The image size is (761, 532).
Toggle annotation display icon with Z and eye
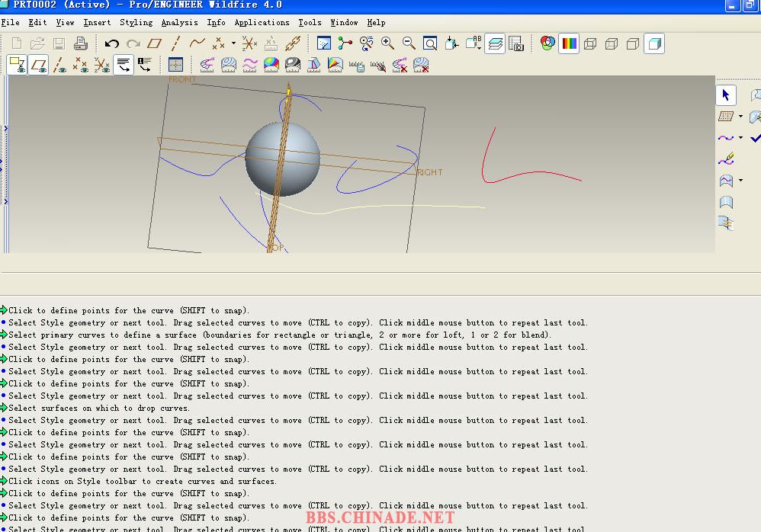(18, 65)
